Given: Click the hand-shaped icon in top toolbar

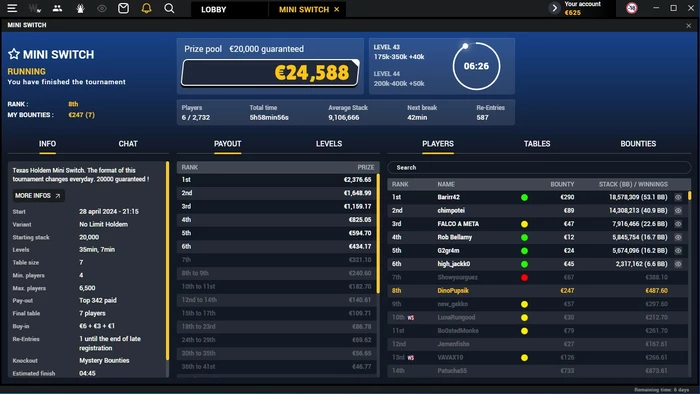Looking at the screenshot, I should pyautogui.click(x=80, y=8).
